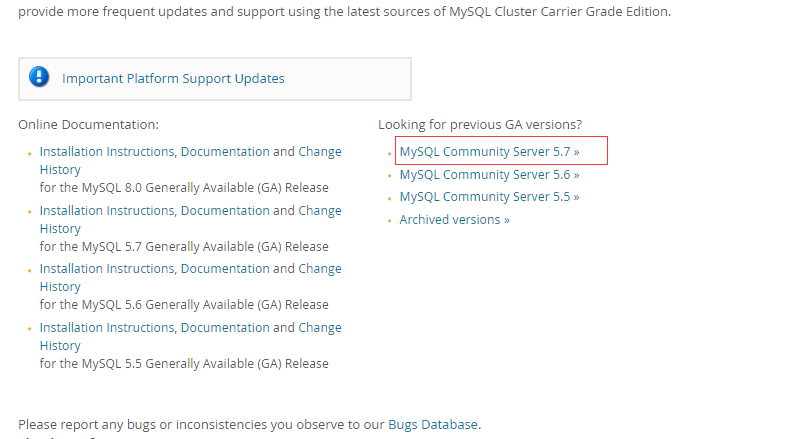Open Documentation link for MySQL 5.5

pyautogui.click(x=225, y=328)
